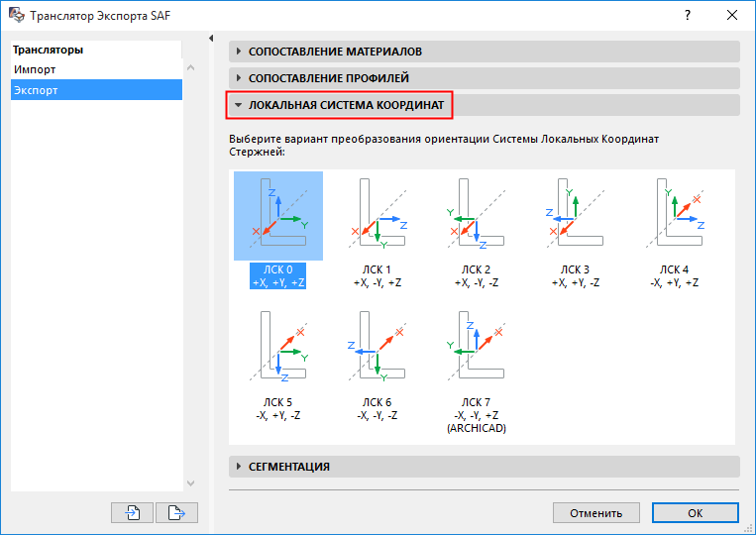Screen dimensions: 756x535
Task: Click the ЛСК 0 +X, +Y, +Z label
Action: (277, 276)
